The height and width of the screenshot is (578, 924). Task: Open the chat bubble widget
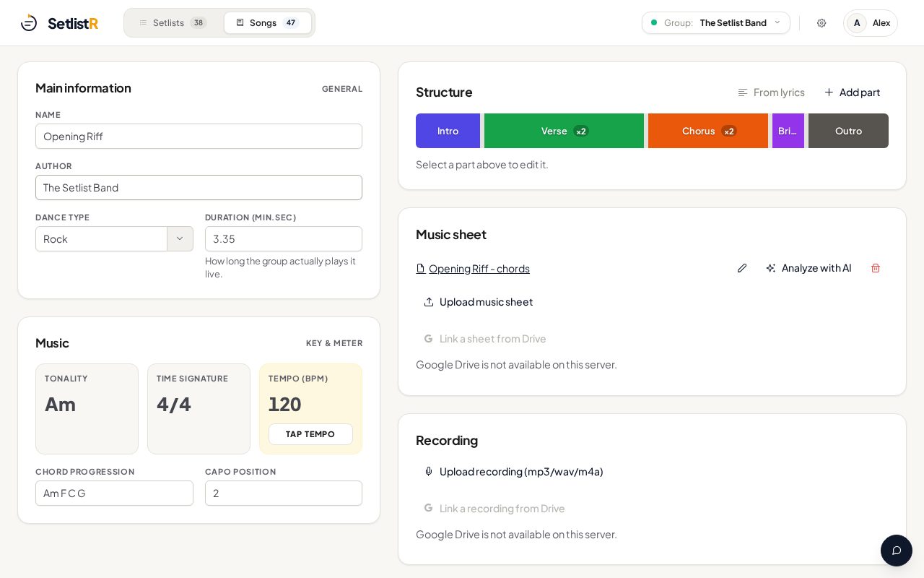click(897, 551)
